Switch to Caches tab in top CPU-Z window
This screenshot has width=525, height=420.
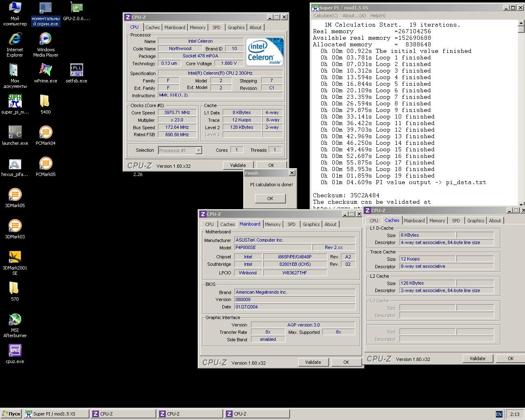click(x=152, y=27)
